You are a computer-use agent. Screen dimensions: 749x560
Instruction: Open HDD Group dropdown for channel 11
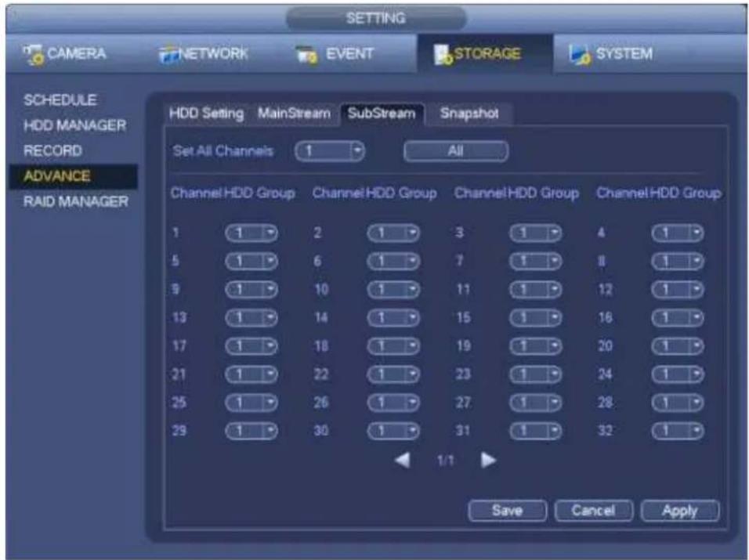pos(535,290)
